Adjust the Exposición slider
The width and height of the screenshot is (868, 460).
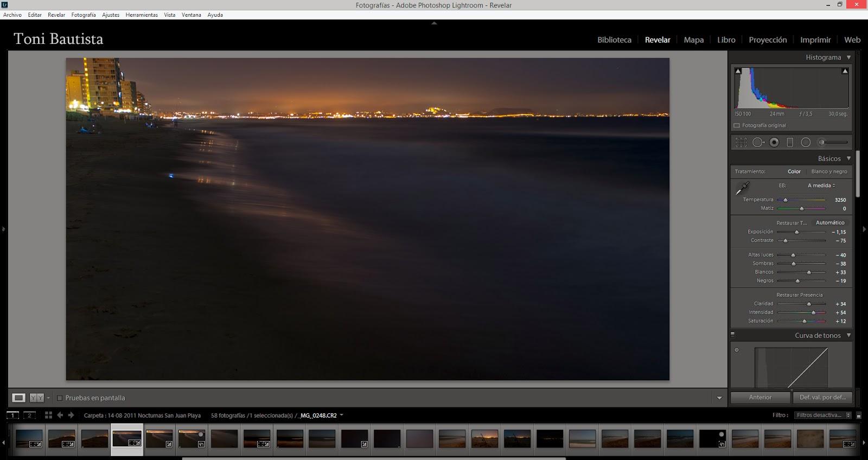pyautogui.click(x=801, y=232)
